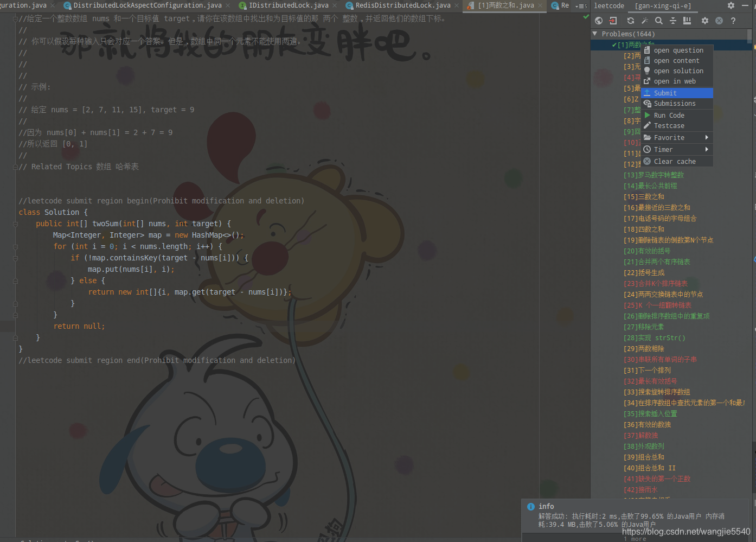
Task: Close the IDistributedLock.java tab
Action: (x=335, y=5)
